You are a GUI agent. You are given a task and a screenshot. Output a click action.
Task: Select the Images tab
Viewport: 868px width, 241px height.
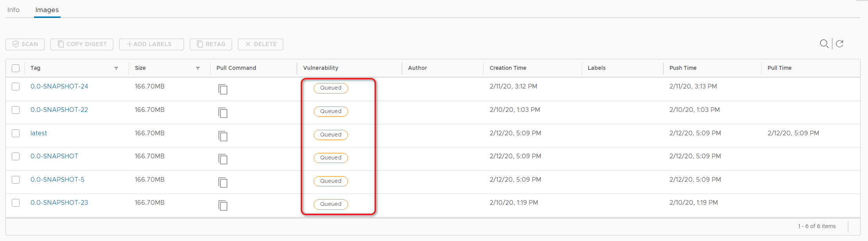tap(47, 10)
